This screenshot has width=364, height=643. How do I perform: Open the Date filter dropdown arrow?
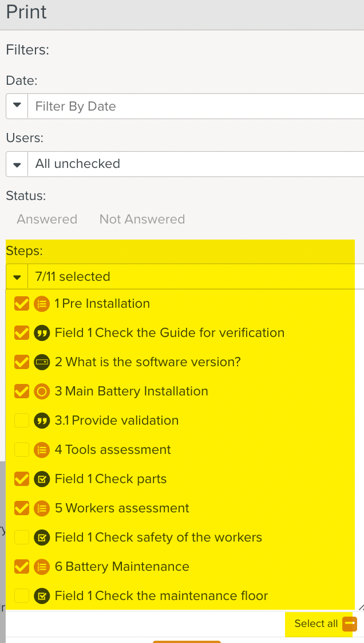(x=17, y=106)
